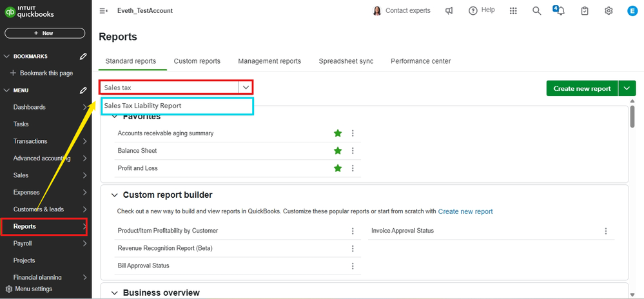Click the Create new report button
This screenshot has height=299, width=644.
pos(581,88)
